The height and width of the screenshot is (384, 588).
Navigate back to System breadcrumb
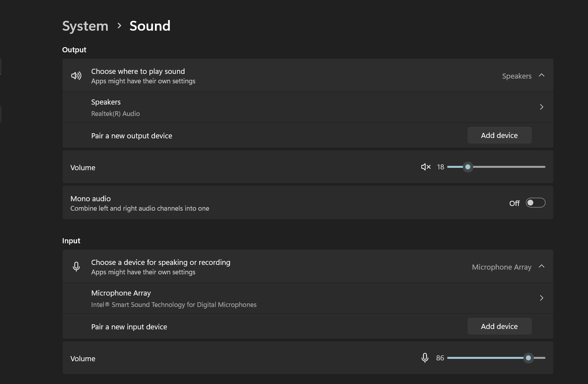click(x=85, y=26)
